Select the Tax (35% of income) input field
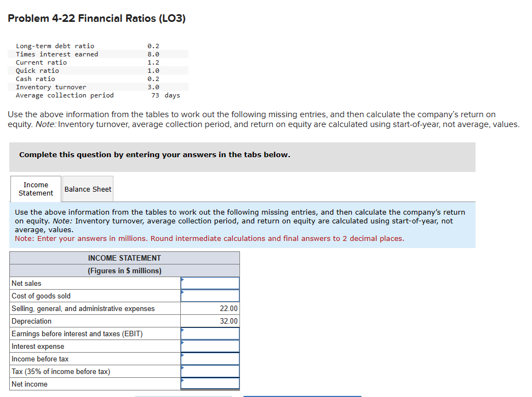The width and height of the screenshot is (532, 397). click(x=211, y=371)
